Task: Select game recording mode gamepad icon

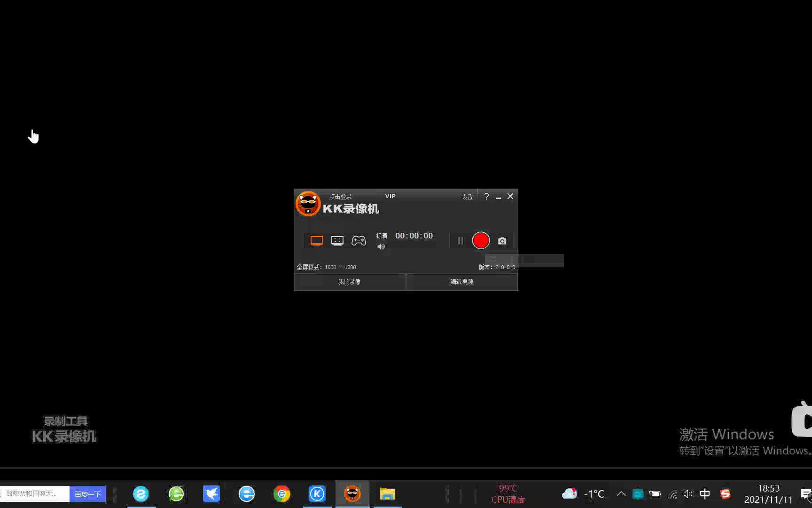Action: coord(359,241)
